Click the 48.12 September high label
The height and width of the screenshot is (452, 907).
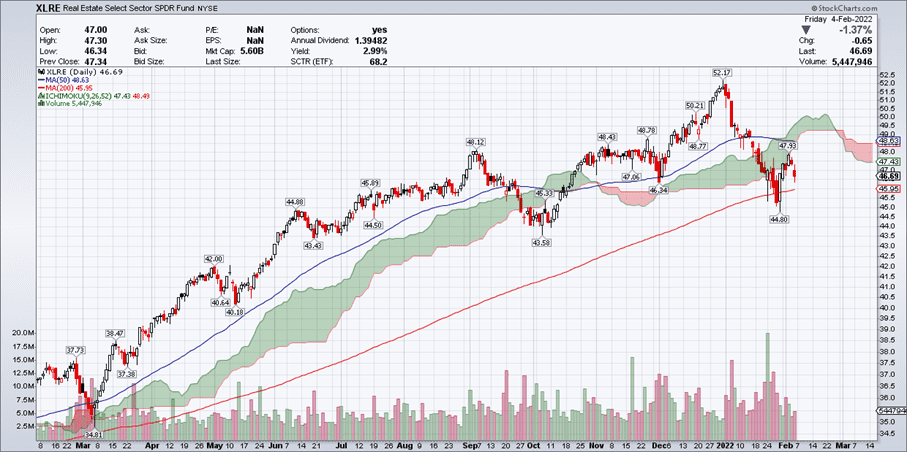[476, 141]
